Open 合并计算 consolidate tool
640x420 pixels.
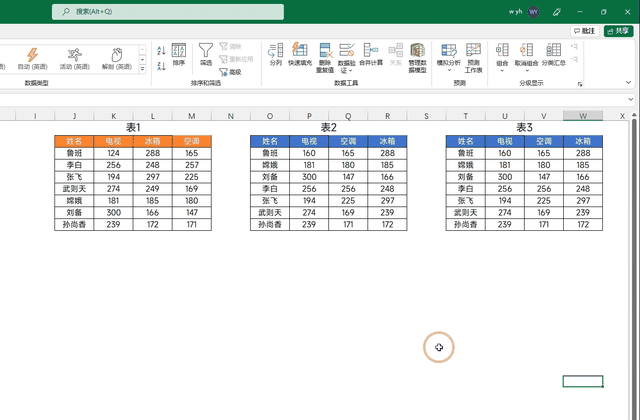371,55
